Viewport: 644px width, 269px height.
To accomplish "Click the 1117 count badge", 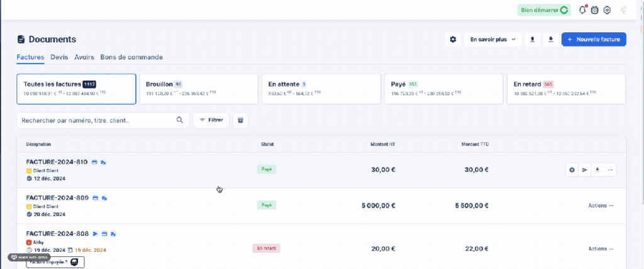I will point(89,84).
